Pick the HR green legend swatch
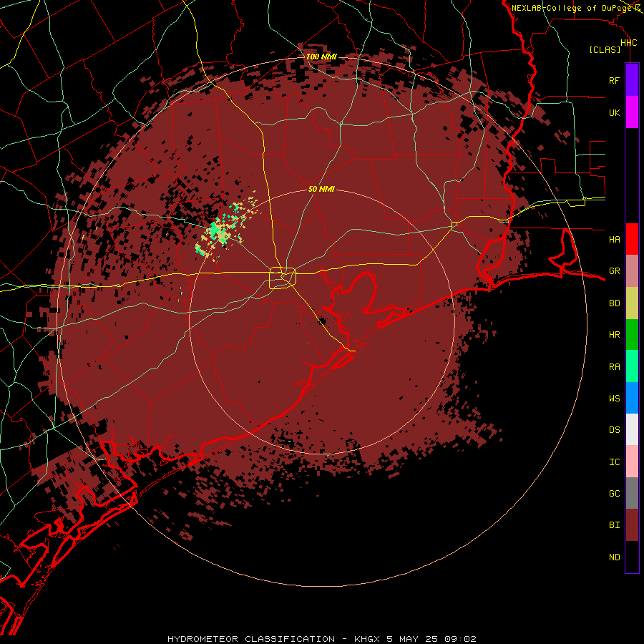 tap(632, 334)
